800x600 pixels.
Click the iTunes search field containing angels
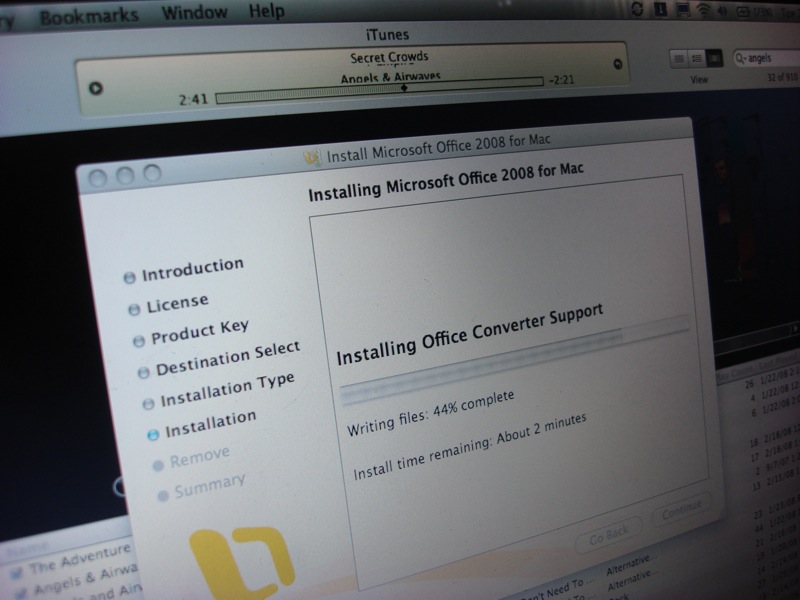[x=766, y=58]
